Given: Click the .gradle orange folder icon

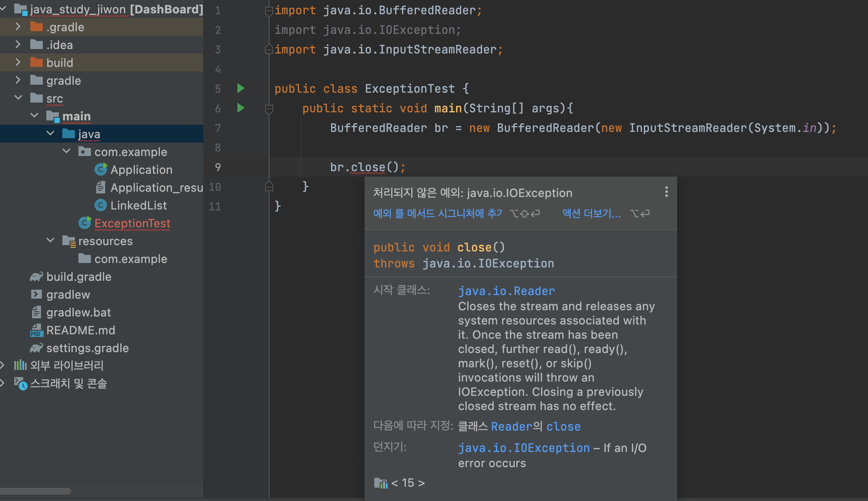Looking at the screenshot, I should point(37,27).
